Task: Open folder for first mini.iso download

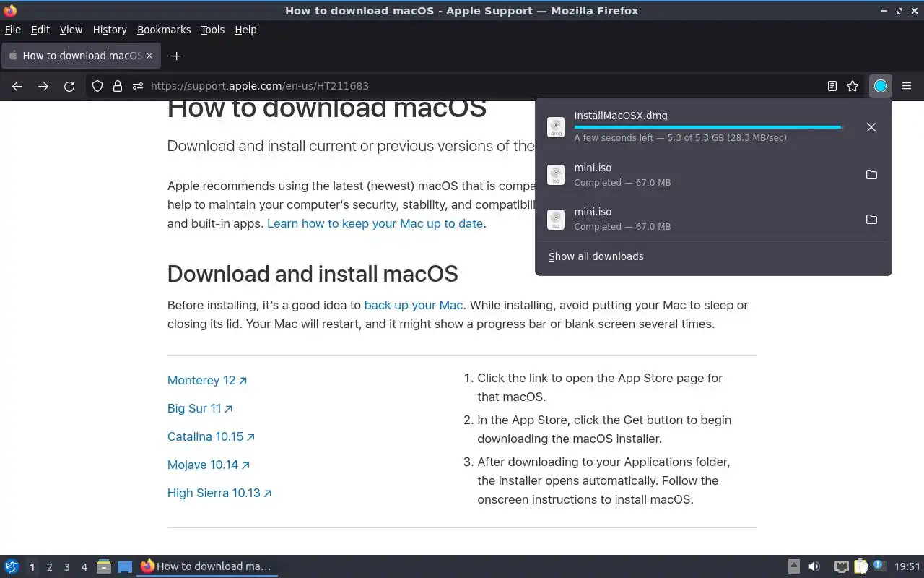Action: (871, 175)
